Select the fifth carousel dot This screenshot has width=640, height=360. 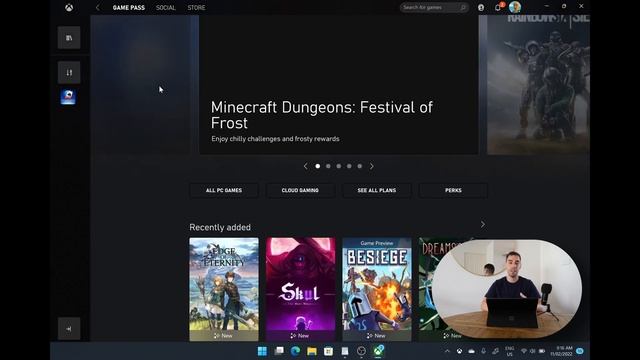point(360,166)
